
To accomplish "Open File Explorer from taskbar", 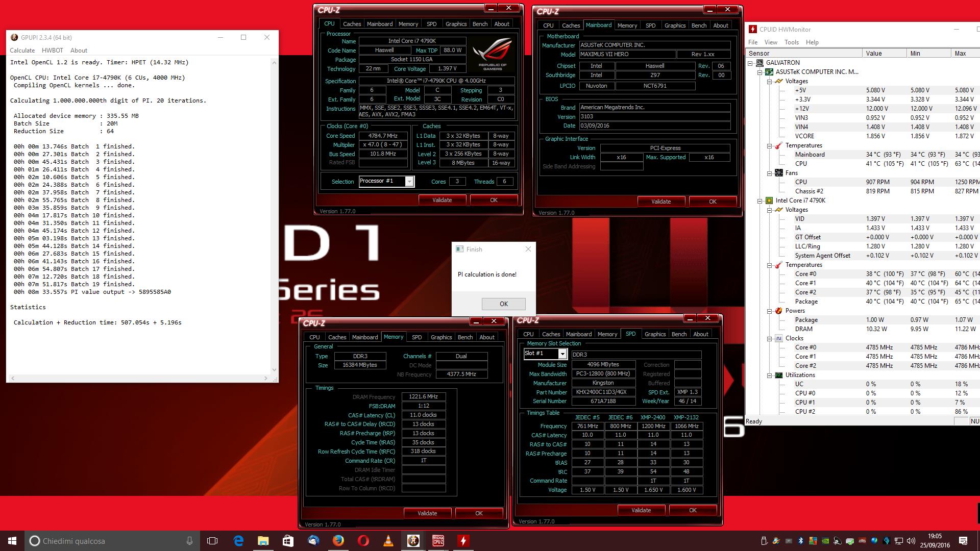I will (x=263, y=541).
